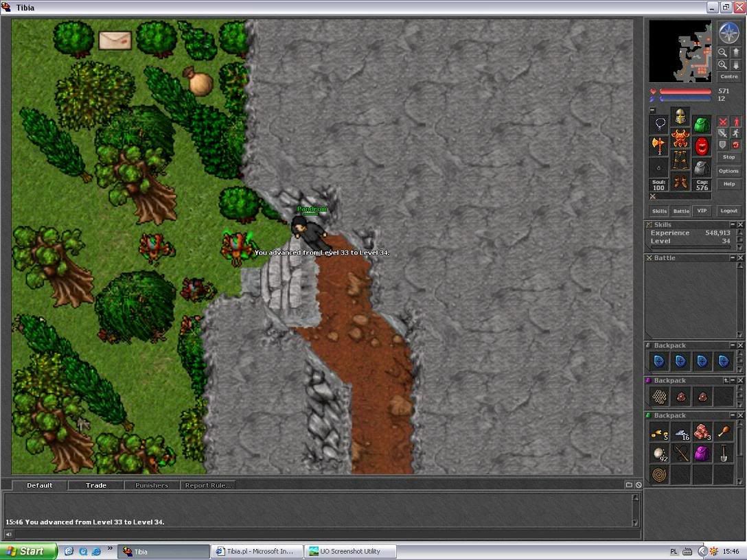This screenshot has width=747, height=560.
Task: Open the Options dialog
Action: tap(729, 171)
